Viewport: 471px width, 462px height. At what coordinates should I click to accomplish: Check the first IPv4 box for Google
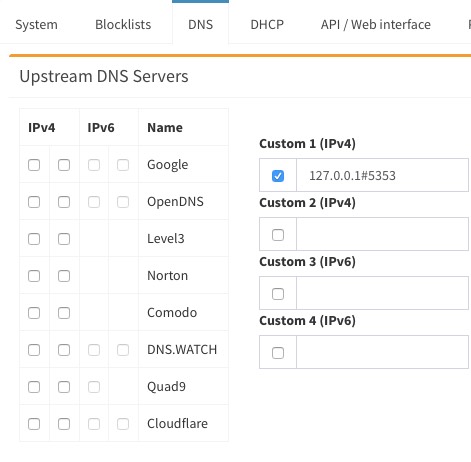click(x=34, y=165)
